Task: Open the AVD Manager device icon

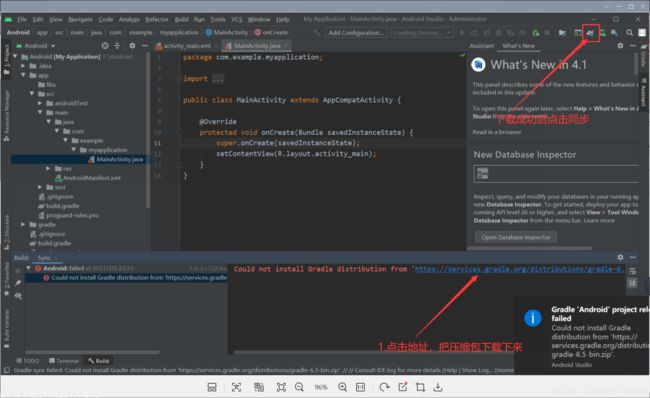Action: point(602,32)
